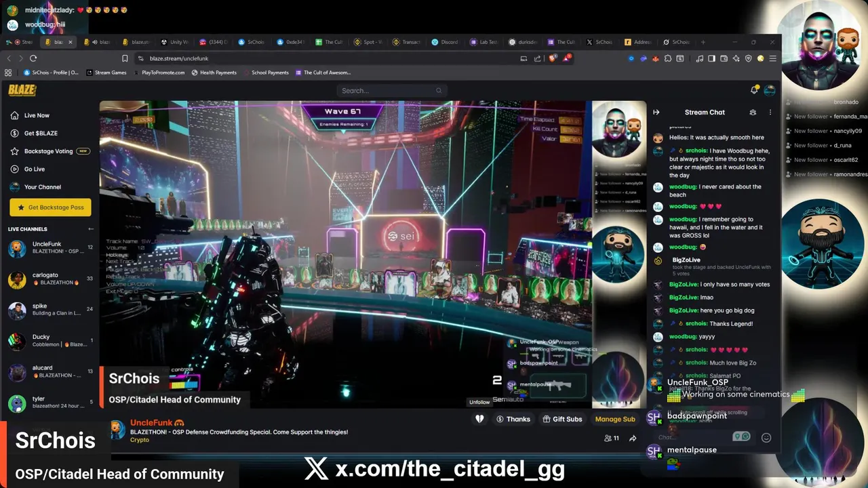
Task: Open a new browser tab
Action: coord(703,42)
